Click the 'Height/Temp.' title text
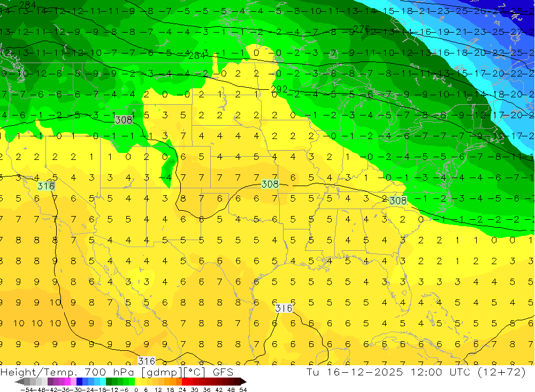The image size is (535, 392). (x=39, y=372)
